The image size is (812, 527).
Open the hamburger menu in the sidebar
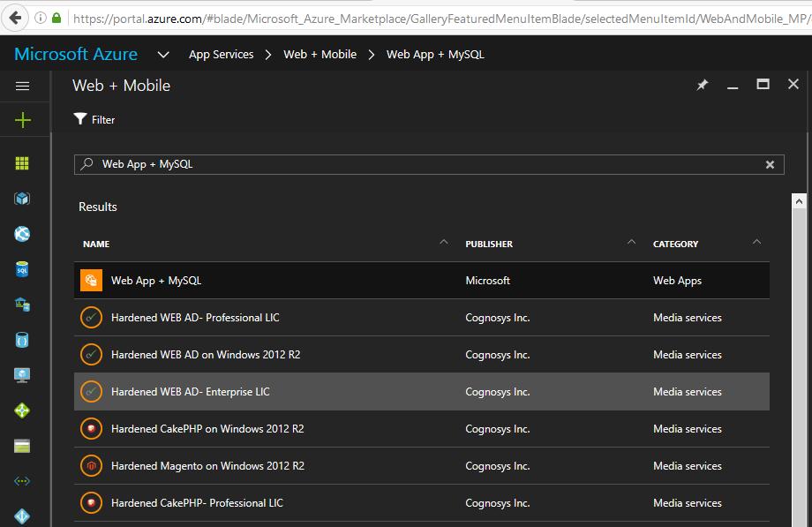[22, 86]
